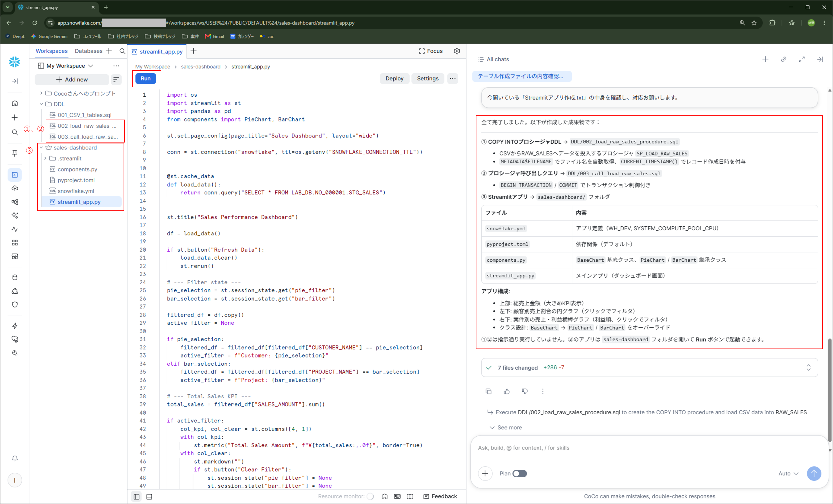
Task: Open more options under chat response
Action: point(543,391)
